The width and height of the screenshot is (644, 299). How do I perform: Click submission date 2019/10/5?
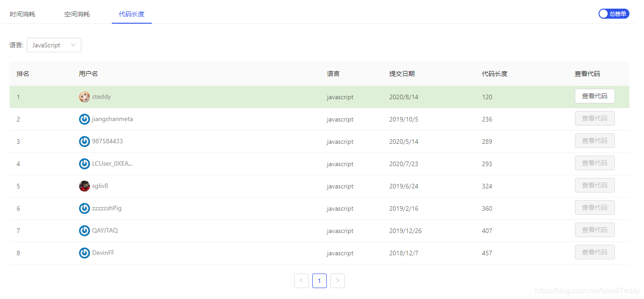[404, 120]
